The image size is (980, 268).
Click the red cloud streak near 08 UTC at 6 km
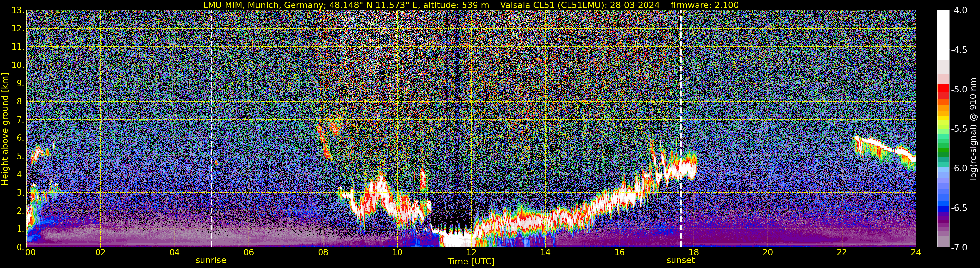pos(323,142)
